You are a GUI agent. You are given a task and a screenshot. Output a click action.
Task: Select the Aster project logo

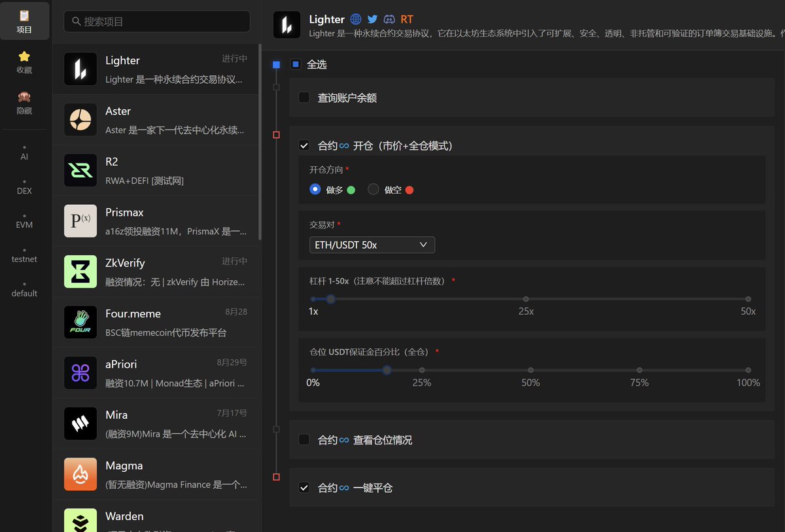[x=80, y=120]
